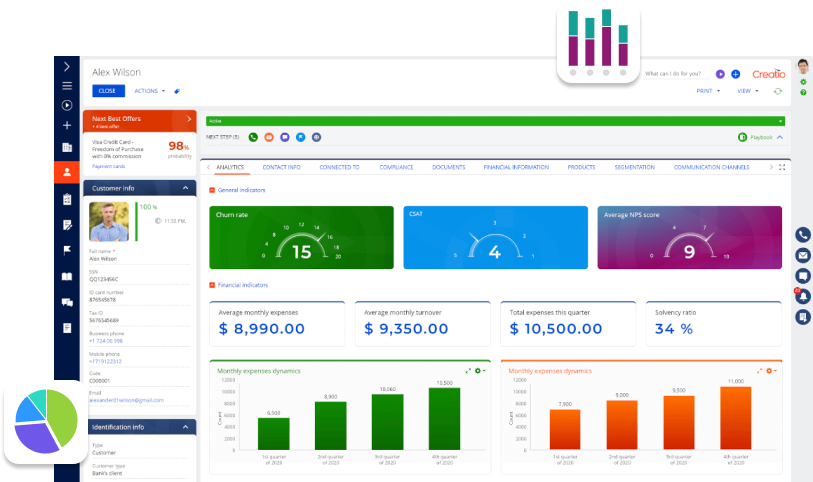Click the purple message next-step icon

tap(285, 137)
